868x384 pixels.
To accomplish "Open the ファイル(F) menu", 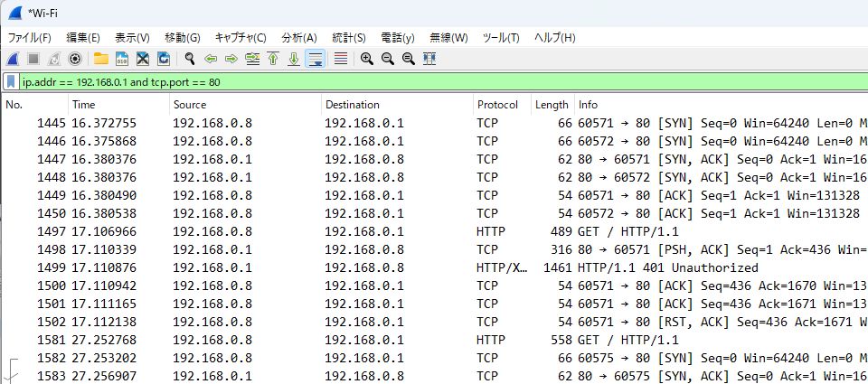I will [29, 38].
